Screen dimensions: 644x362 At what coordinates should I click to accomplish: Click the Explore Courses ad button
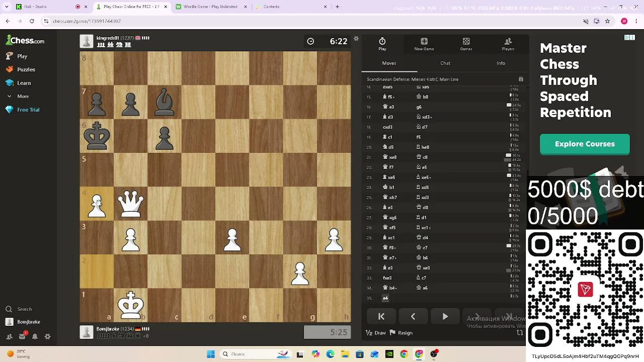tap(585, 144)
